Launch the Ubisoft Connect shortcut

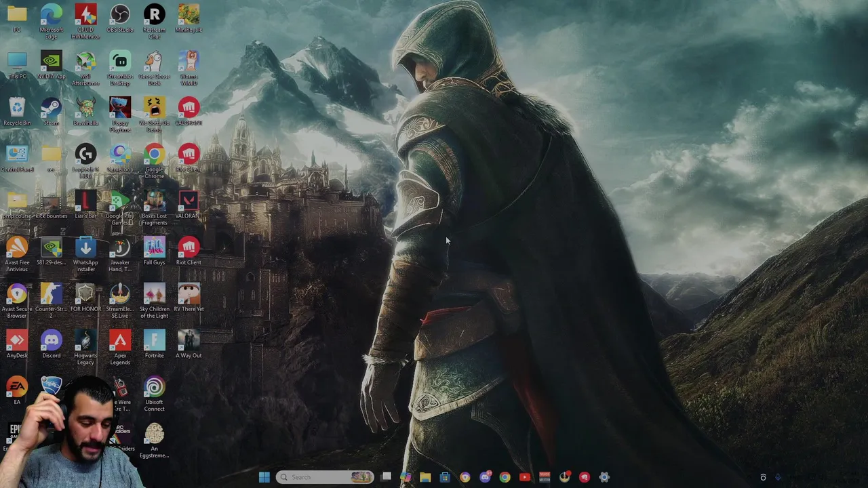154,394
